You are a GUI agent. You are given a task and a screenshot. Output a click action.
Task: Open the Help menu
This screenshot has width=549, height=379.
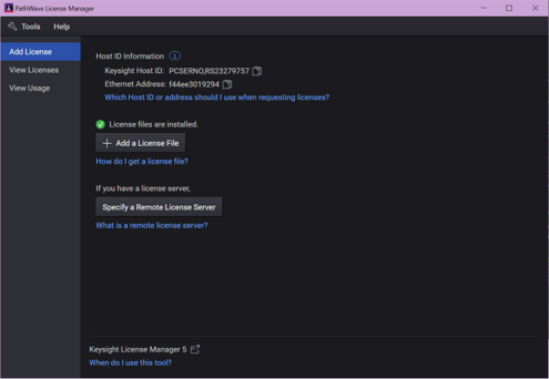pos(62,27)
